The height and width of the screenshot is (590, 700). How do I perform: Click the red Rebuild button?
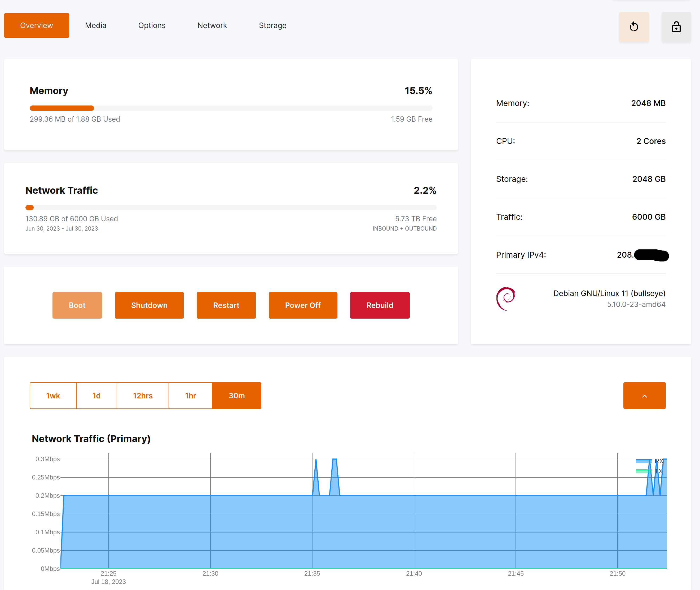(380, 305)
